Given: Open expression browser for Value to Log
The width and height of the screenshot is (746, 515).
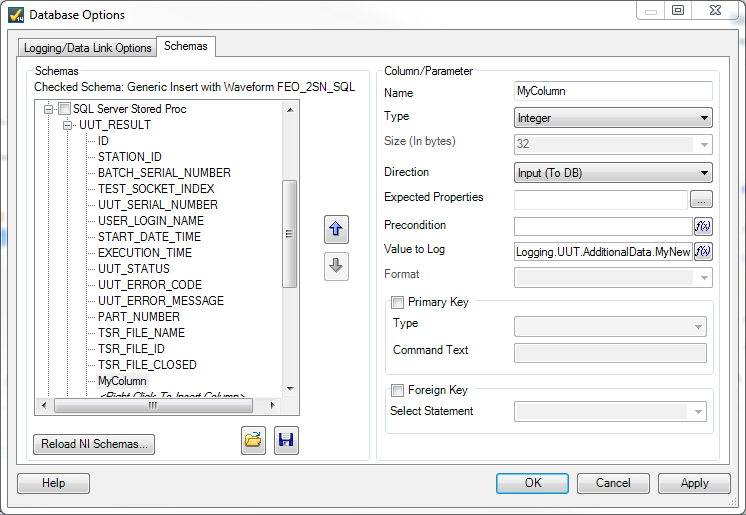Looking at the screenshot, I should [x=703, y=251].
